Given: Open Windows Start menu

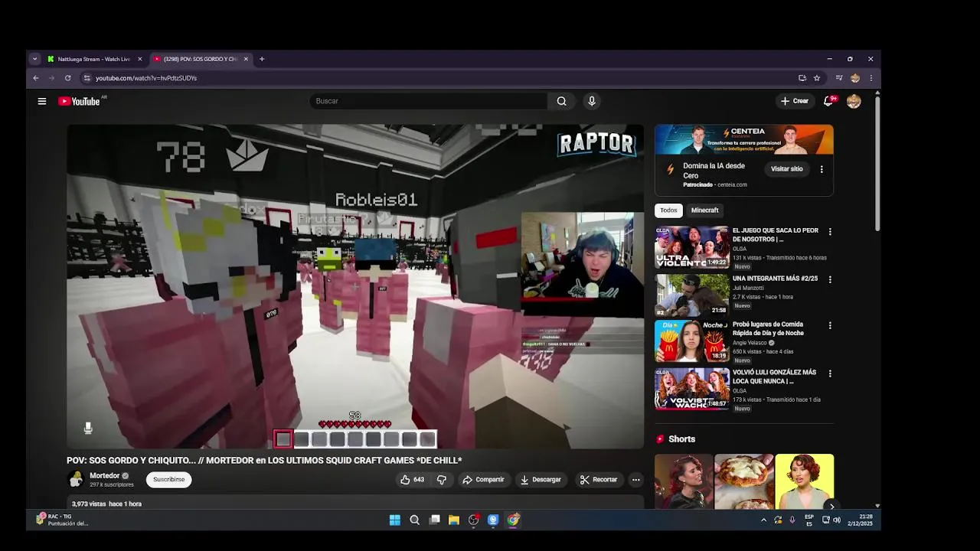Looking at the screenshot, I should click(x=395, y=520).
